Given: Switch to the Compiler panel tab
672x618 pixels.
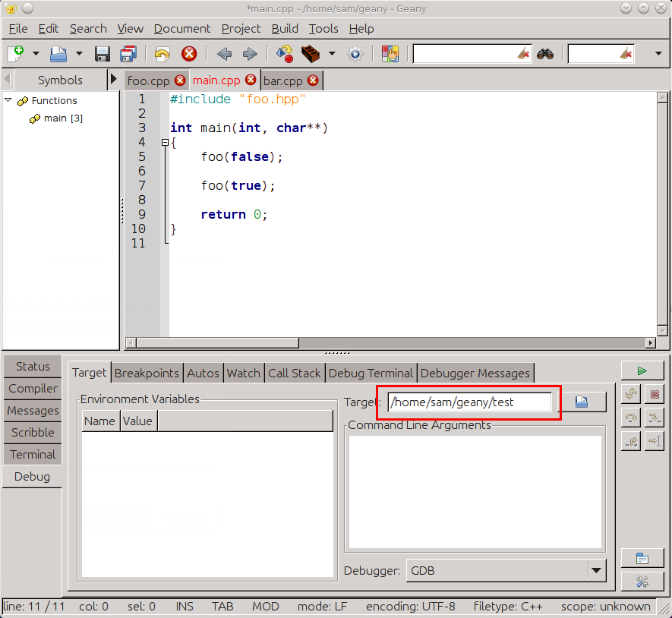Looking at the screenshot, I should [x=33, y=389].
